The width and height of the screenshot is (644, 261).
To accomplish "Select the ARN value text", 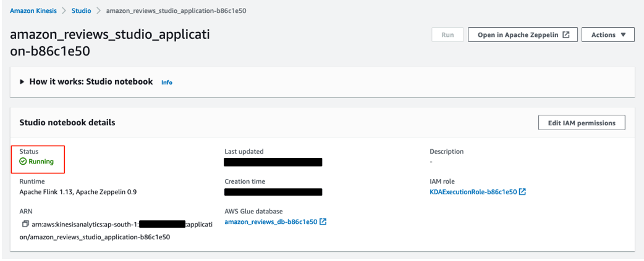I will click(x=116, y=230).
